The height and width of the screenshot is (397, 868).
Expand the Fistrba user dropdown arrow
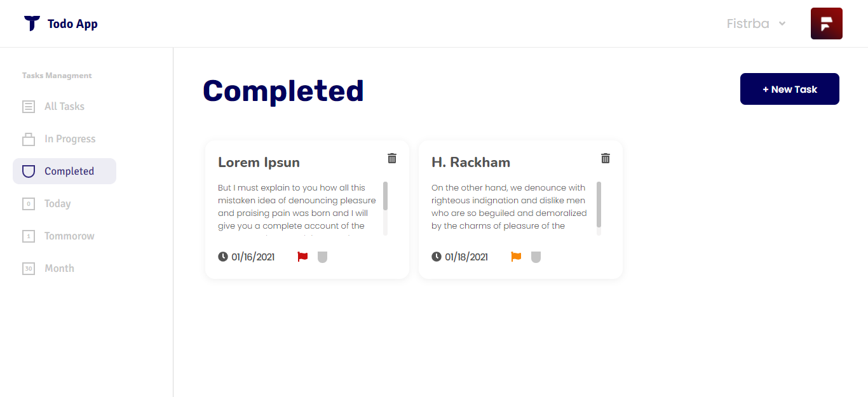782,24
